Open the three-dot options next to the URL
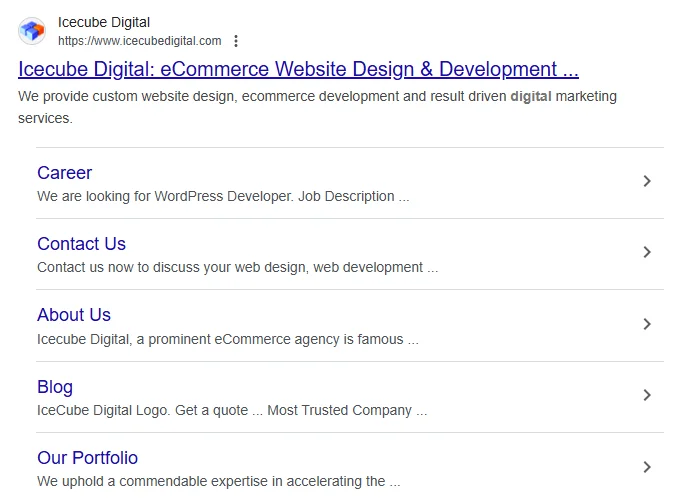Image resolution: width=699 pixels, height=498 pixels. [236, 41]
